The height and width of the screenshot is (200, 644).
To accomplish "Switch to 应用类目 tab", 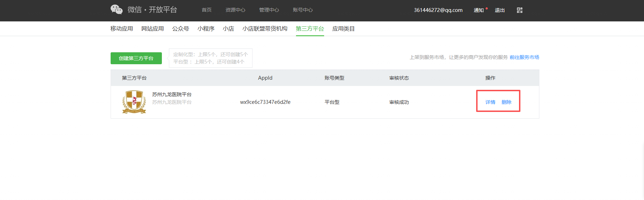I will [343, 29].
